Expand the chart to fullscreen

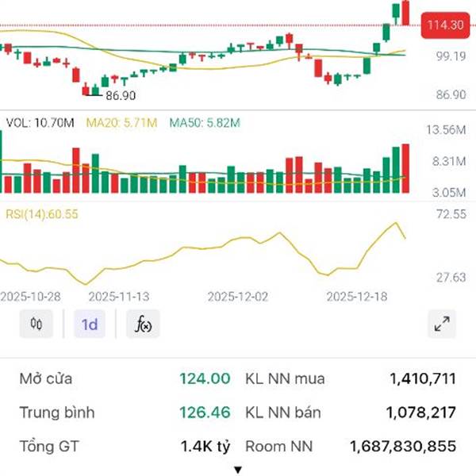click(x=442, y=324)
